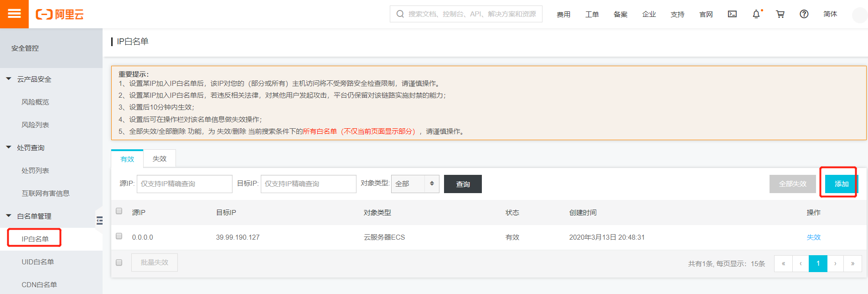
Task: Open UID白名单 in the sidebar
Action: 38,262
